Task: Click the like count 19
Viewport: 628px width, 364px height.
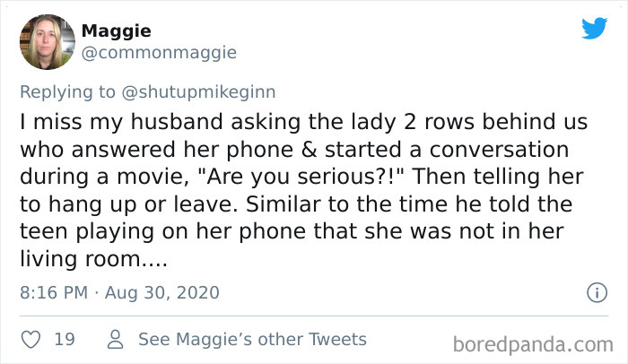Action: [x=64, y=340]
